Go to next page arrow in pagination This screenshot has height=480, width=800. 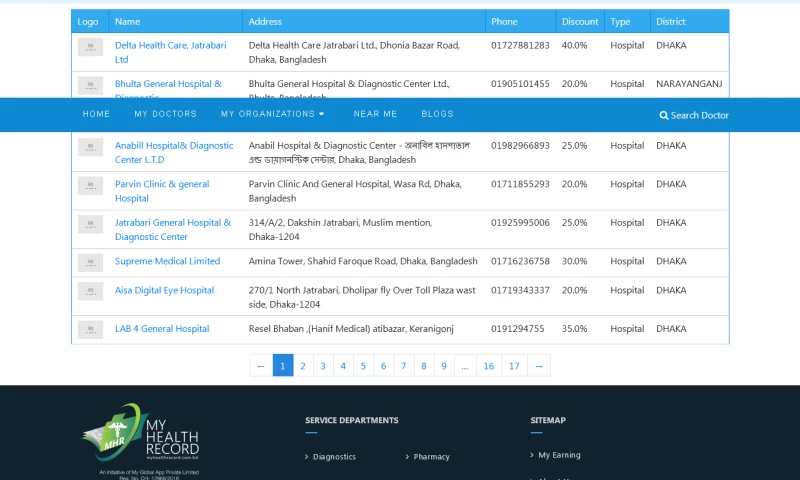click(x=539, y=366)
